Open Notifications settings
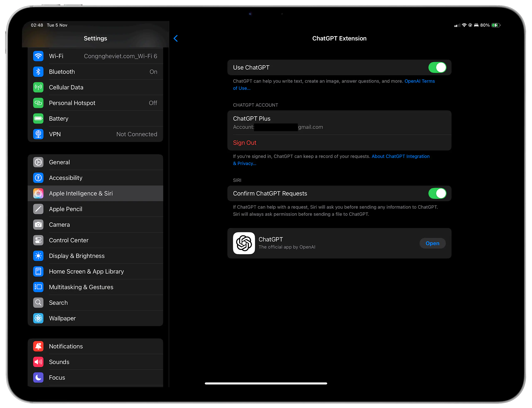Screen dimensions: 532x408 click(x=95, y=346)
